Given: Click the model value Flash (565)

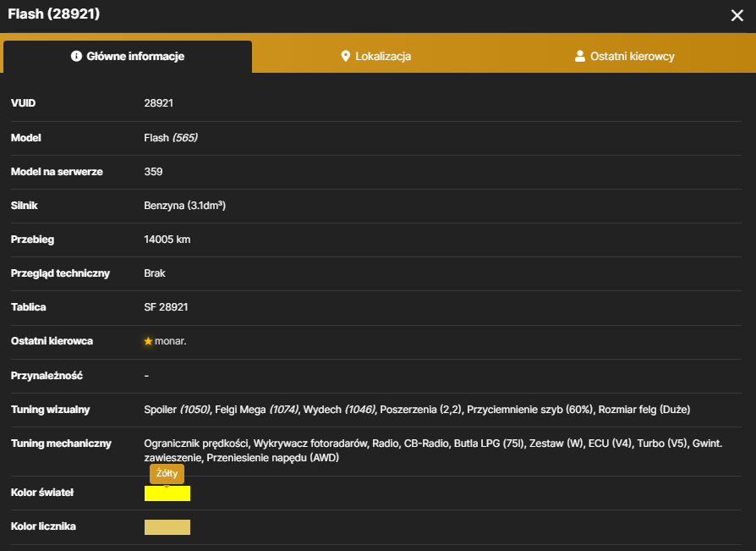Looking at the screenshot, I should coord(171,138).
